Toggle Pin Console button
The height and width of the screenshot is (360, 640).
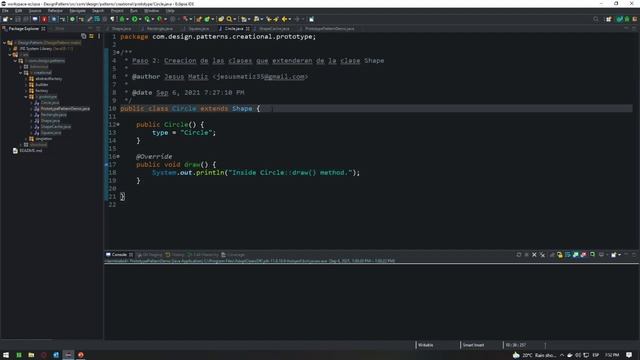coord(593,255)
